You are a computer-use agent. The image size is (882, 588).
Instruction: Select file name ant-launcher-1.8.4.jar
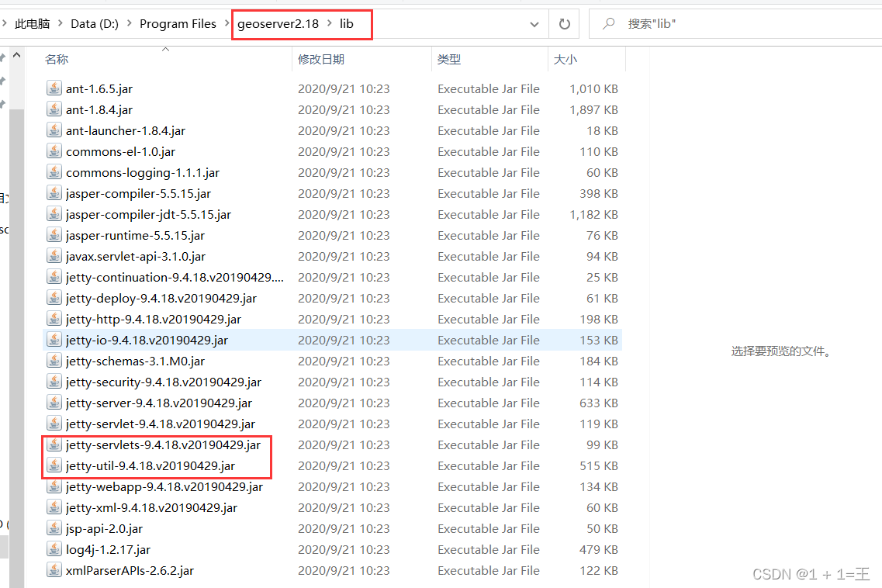point(126,130)
